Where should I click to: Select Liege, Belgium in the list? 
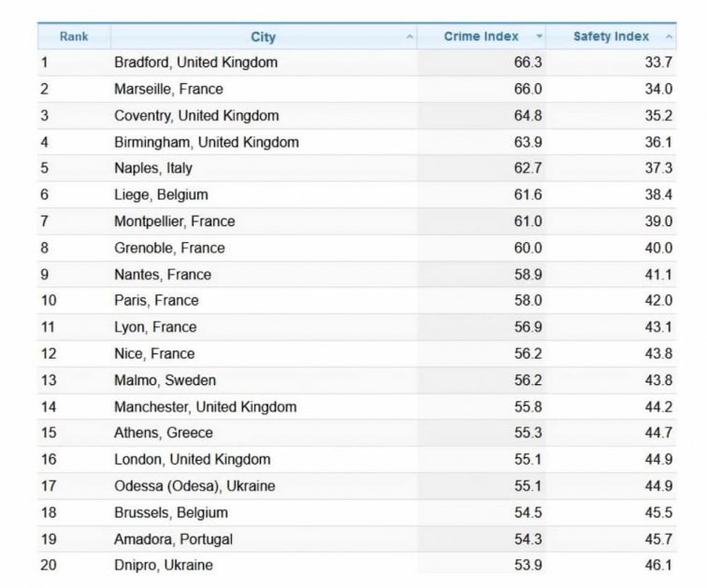(161, 194)
